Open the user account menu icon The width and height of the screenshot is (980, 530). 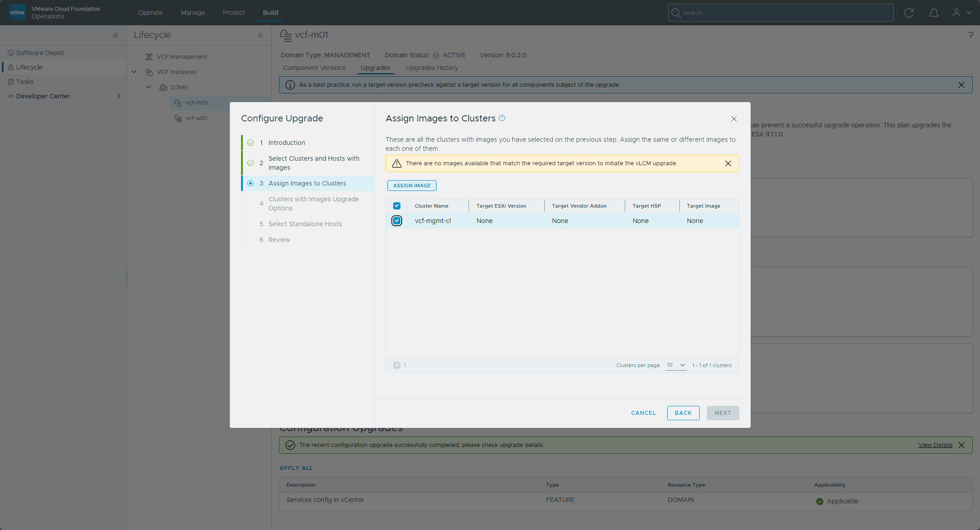[x=956, y=13]
